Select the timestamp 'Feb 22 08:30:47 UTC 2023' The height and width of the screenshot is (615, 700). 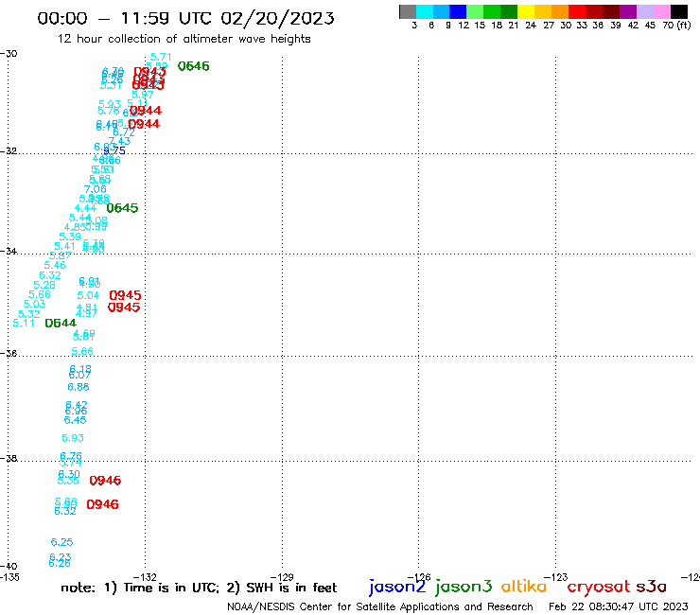(x=619, y=606)
